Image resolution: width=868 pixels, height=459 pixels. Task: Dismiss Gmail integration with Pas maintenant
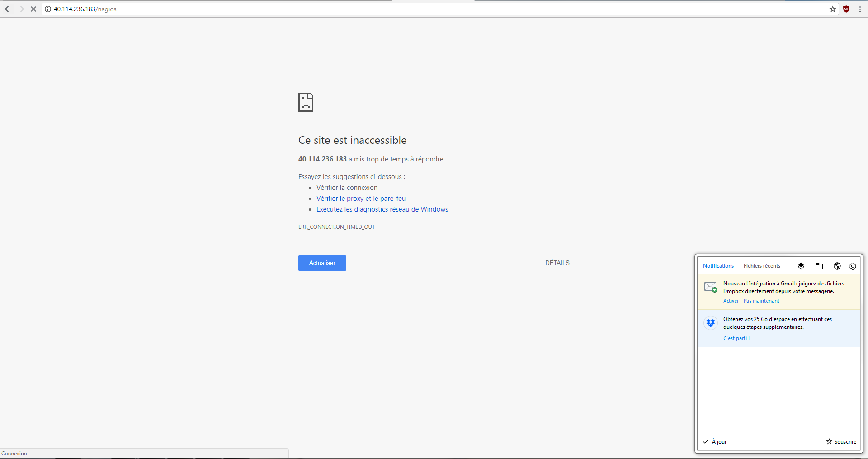pos(761,301)
